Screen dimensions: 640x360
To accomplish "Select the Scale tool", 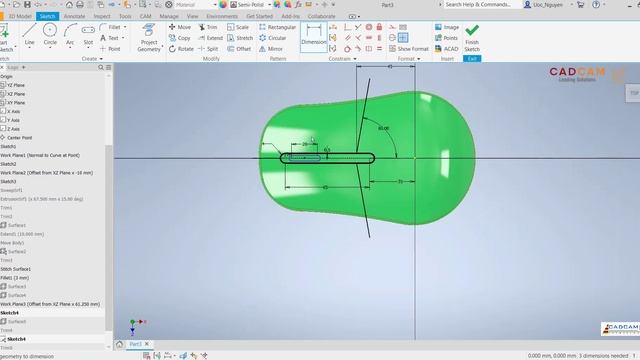I will tap(238, 27).
